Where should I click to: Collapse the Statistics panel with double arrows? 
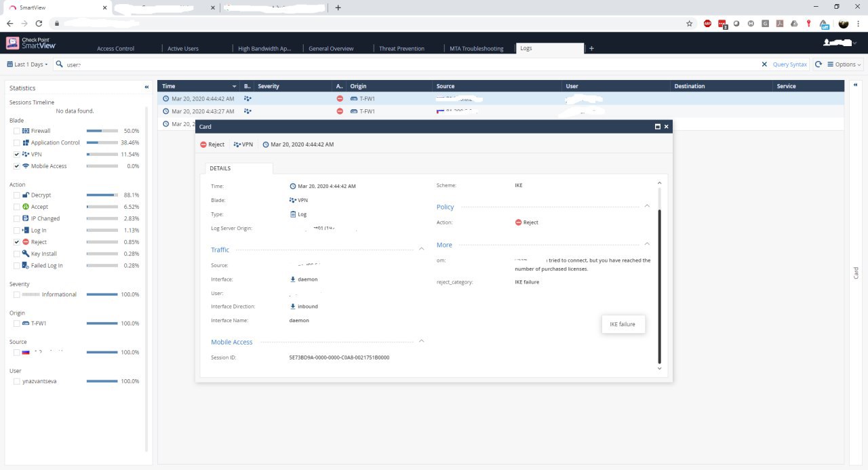coord(146,87)
